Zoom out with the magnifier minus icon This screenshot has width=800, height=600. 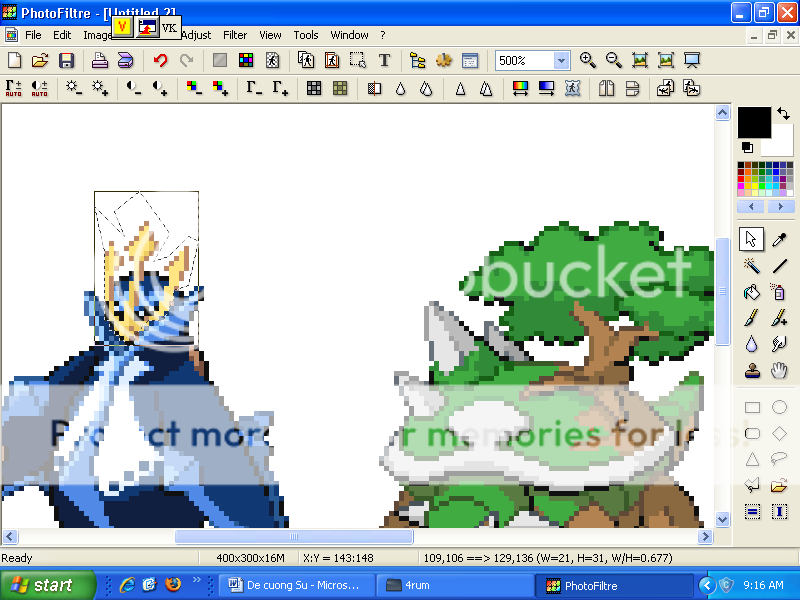[x=614, y=60]
